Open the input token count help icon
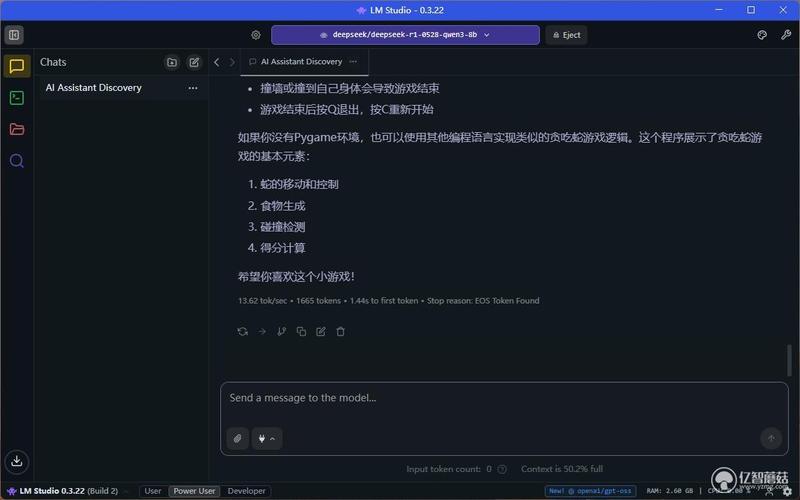Image resolution: width=800 pixels, height=500 pixels. pyautogui.click(x=502, y=469)
